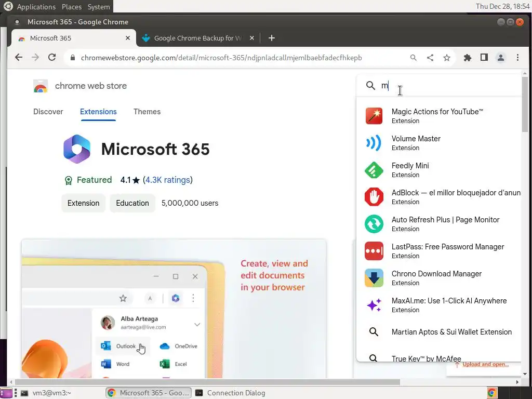Select MaxAI.me suggestion

click(x=439, y=305)
